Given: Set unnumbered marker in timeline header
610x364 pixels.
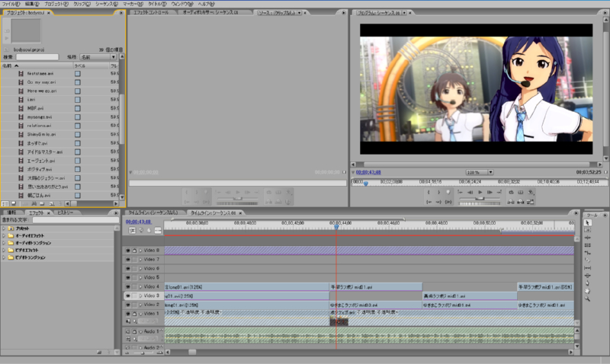Looking at the screenshot, I should (149, 231).
